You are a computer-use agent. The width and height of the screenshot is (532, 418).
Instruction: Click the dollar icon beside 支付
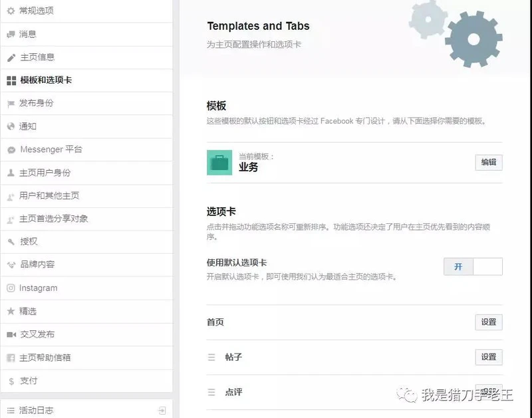(11, 381)
